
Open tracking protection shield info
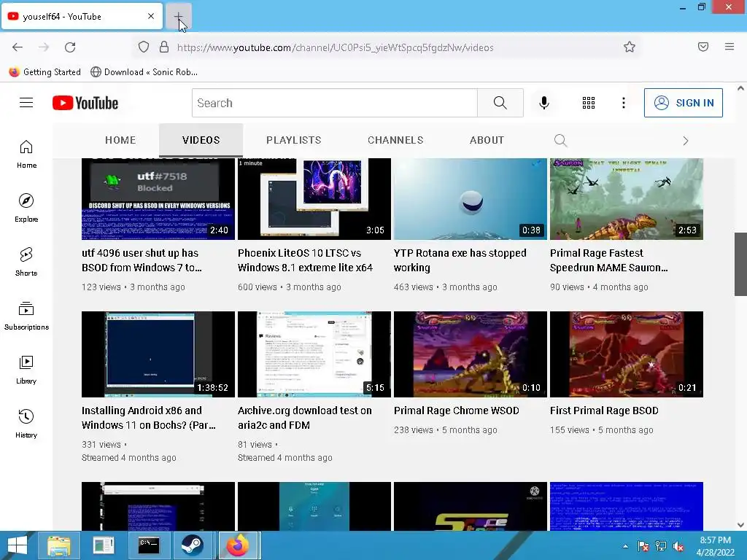point(144,47)
